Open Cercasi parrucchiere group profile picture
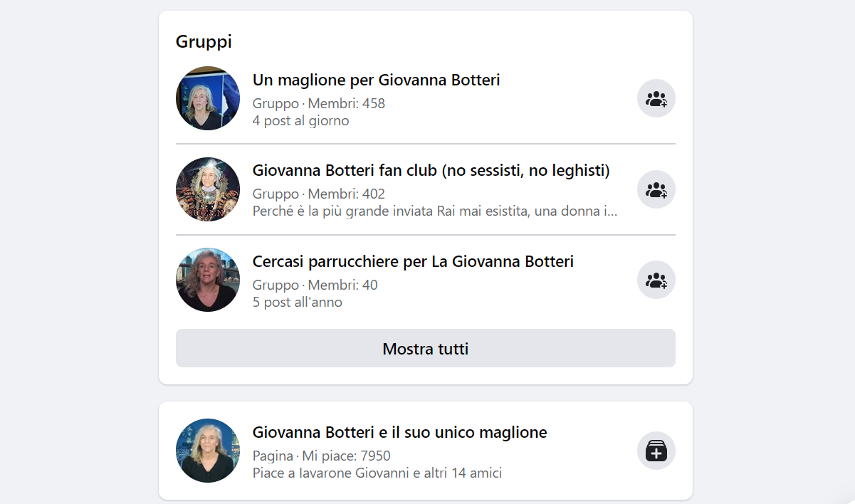 [208, 280]
